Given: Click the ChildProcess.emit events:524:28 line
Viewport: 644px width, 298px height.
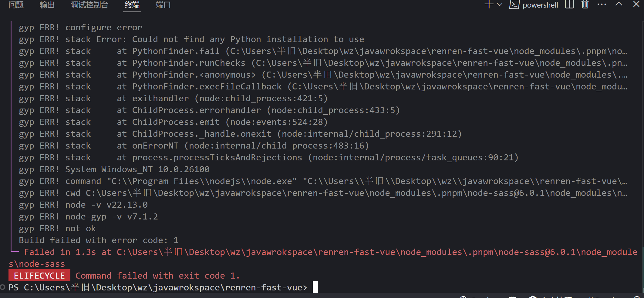Looking at the screenshot, I should [173, 122].
